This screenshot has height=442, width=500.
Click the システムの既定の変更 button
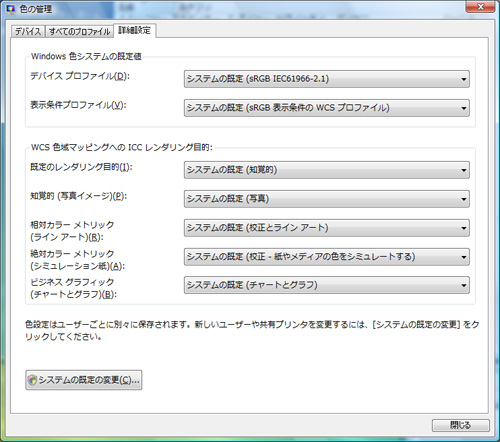(84, 380)
